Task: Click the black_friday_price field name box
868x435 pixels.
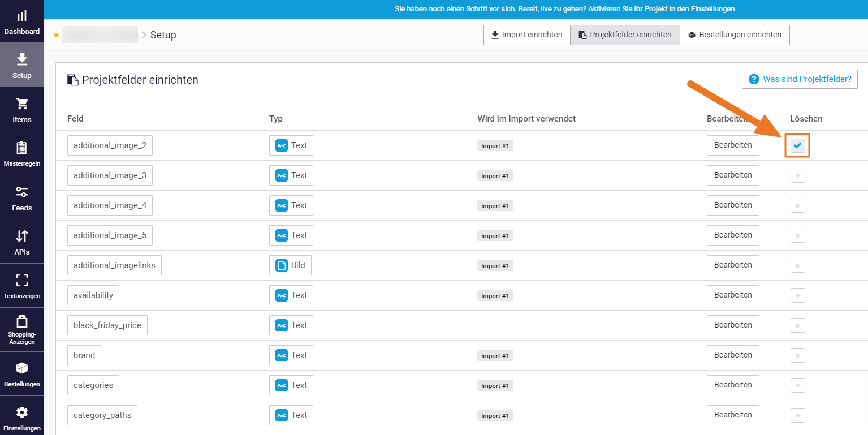Action: (107, 325)
